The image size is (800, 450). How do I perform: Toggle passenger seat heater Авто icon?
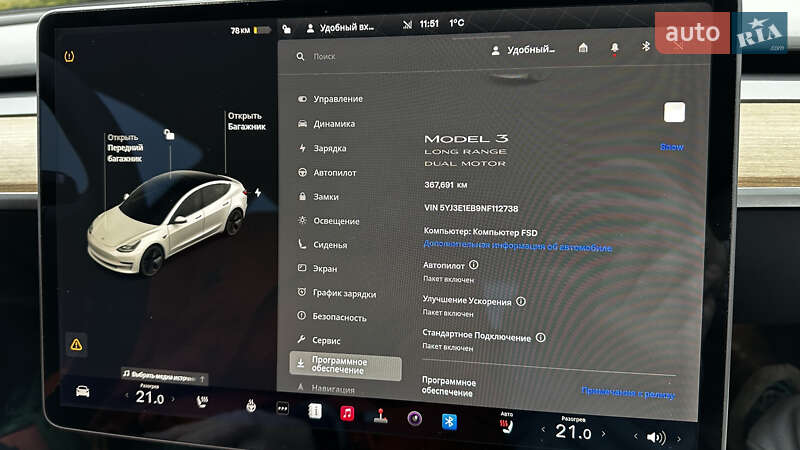[506, 423]
